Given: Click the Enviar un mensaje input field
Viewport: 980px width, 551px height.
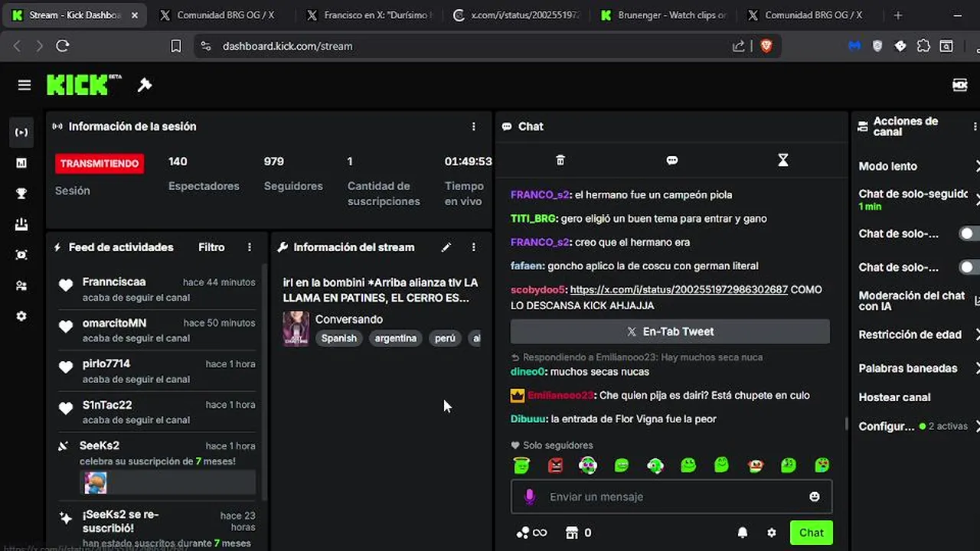Looking at the screenshot, I should point(671,497).
